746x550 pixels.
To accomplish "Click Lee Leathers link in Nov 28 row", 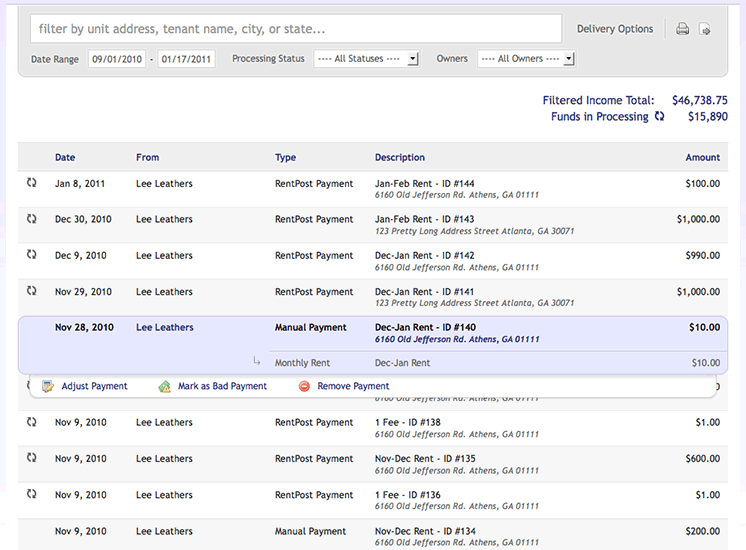I will click(x=165, y=327).
